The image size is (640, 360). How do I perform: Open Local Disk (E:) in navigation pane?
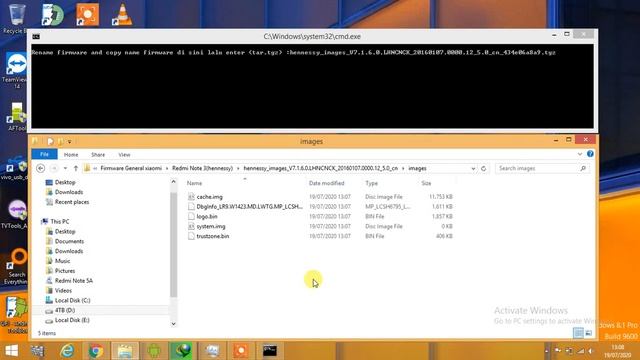[72, 320]
